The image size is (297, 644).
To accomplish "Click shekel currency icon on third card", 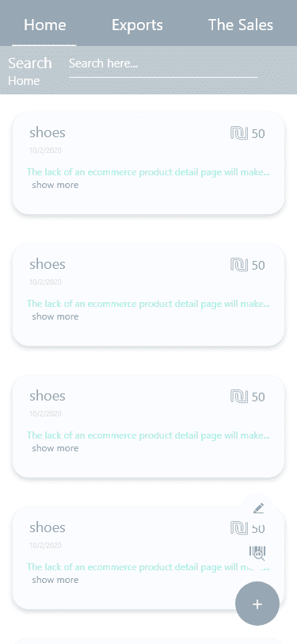I will tap(239, 397).
